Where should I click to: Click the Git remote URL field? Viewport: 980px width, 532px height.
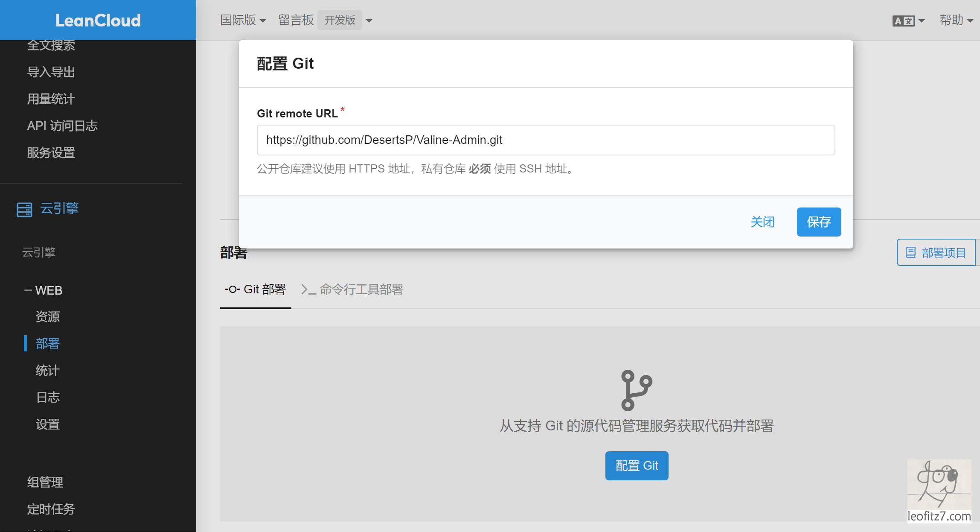(x=545, y=140)
